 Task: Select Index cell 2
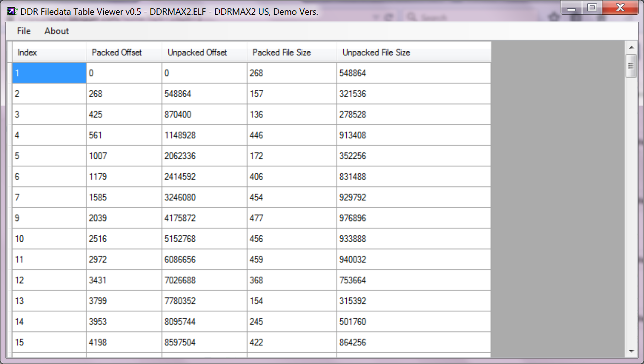coord(49,94)
